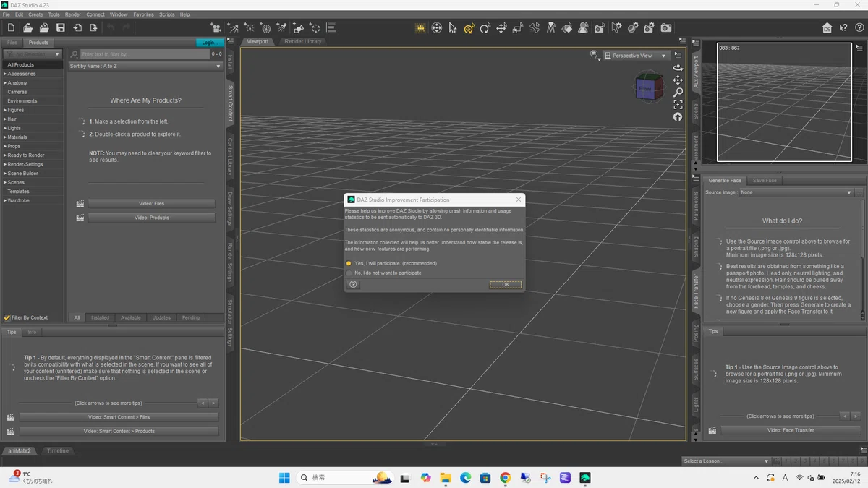The width and height of the screenshot is (868, 488).
Task: Select Yes, I will participate option
Action: click(x=391, y=263)
